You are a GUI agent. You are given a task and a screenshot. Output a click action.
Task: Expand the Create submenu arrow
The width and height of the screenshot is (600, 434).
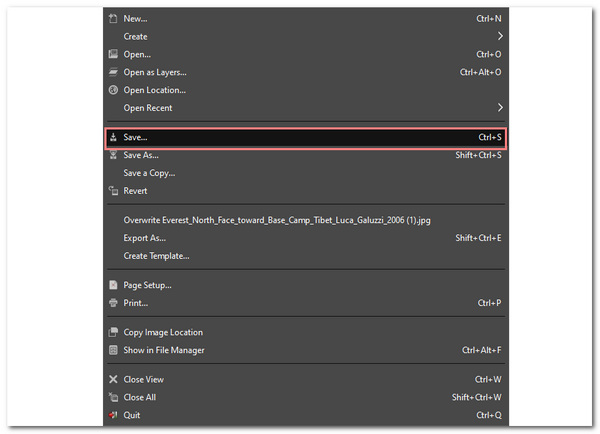coord(500,36)
